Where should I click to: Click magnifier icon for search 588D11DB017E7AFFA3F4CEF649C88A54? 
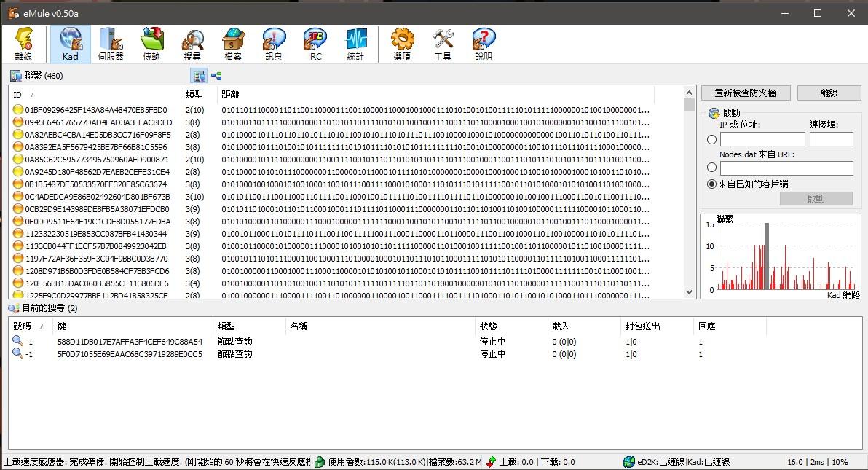tap(17, 342)
